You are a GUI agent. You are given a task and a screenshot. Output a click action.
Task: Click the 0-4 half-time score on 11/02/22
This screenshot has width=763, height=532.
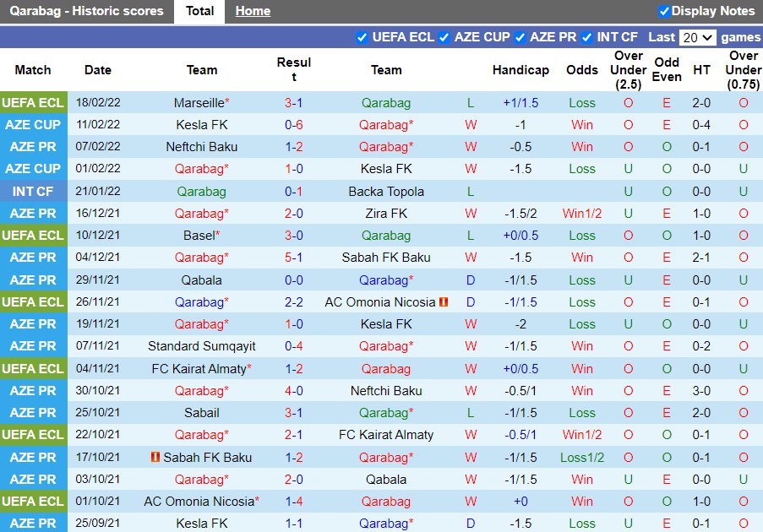click(x=701, y=125)
